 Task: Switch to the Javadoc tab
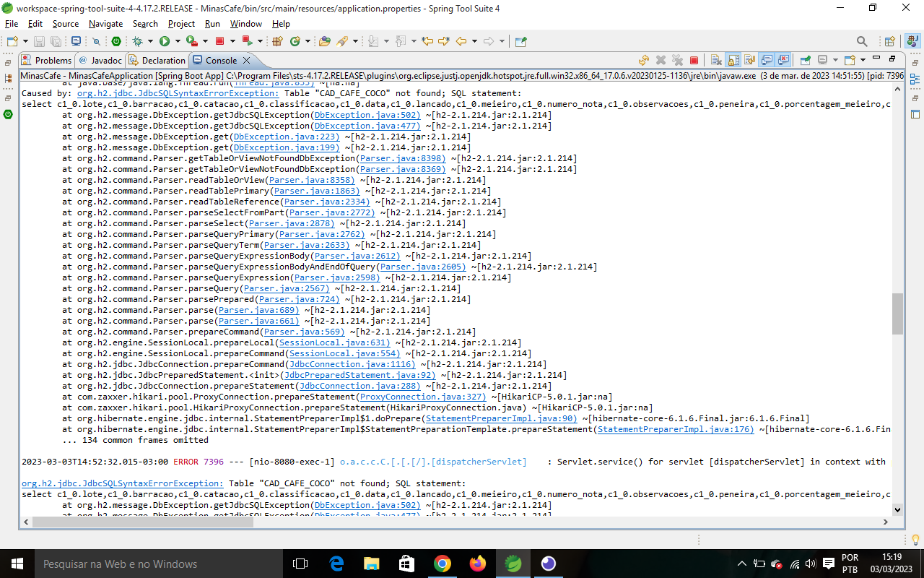100,61
